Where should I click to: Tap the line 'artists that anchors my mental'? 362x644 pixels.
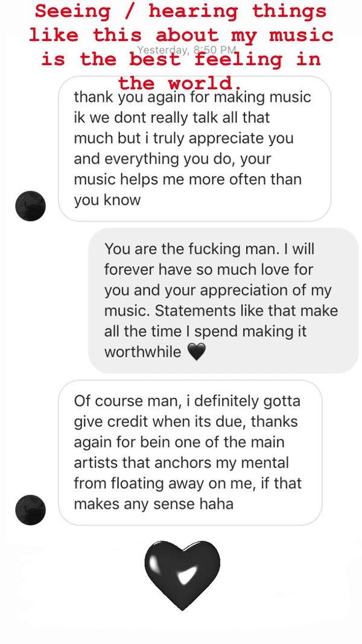181,463
